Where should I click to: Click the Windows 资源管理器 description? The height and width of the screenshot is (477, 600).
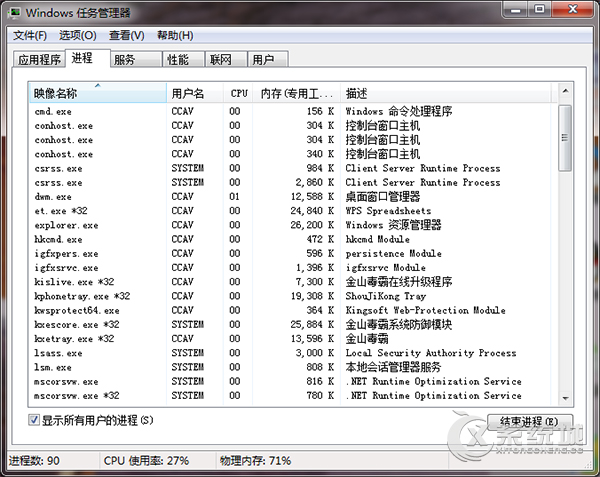point(393,225)
